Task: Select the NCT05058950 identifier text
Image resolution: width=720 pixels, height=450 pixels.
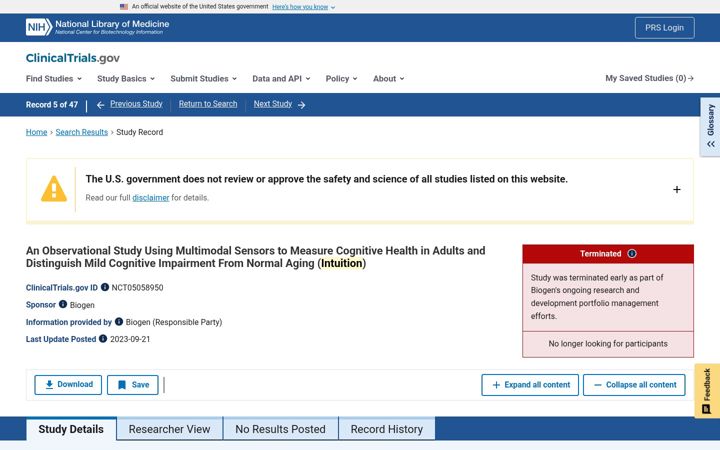Action: tap(137, 288)
